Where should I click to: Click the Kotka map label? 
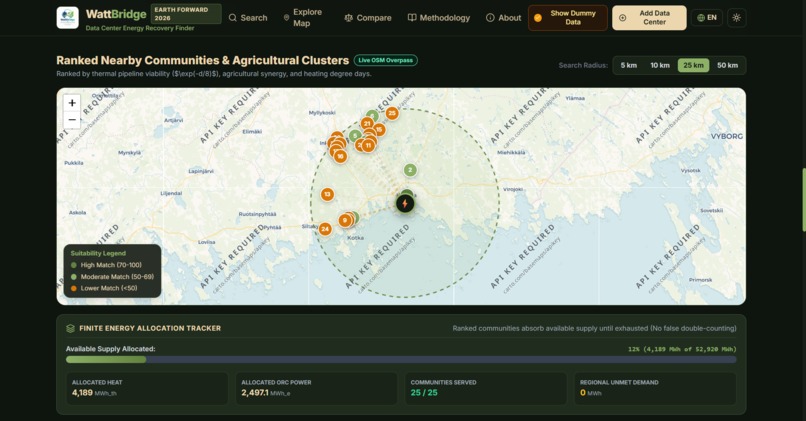355,238
